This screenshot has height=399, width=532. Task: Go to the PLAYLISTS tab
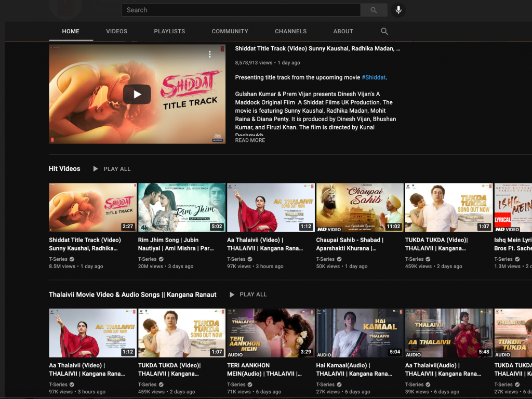[169, 31]
